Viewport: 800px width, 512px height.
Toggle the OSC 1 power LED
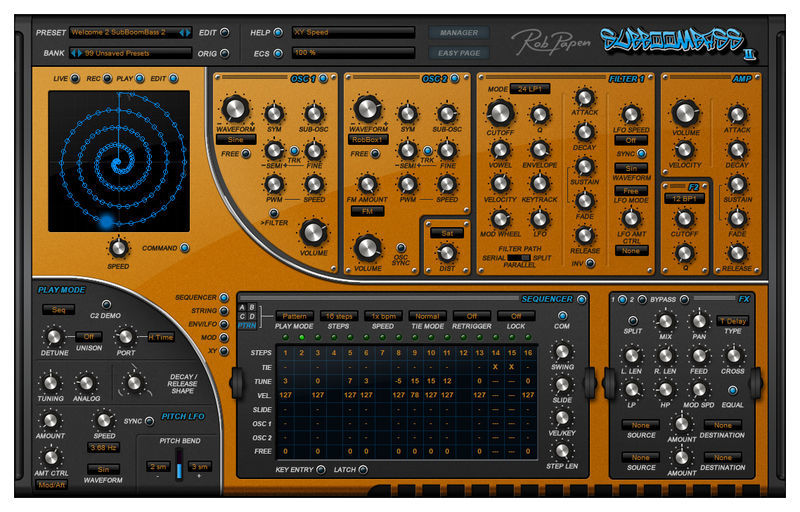pyautogui.click(x=323, y=79)
